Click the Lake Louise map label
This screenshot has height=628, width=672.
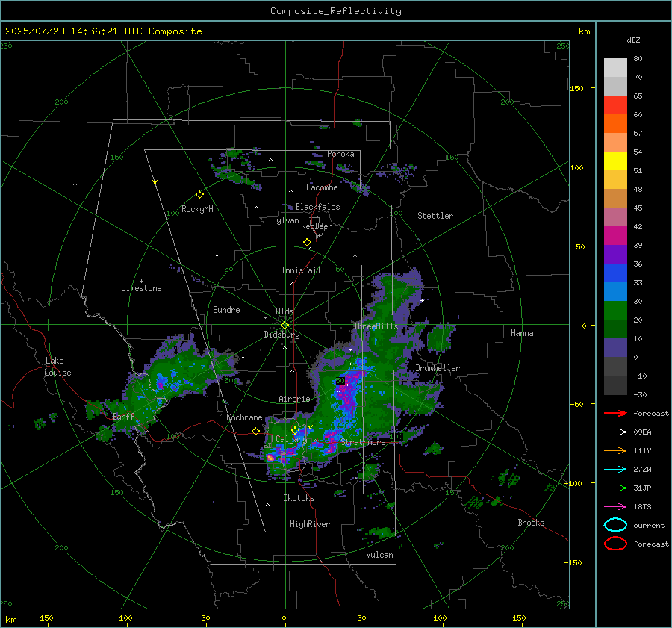tap(57, 367)
